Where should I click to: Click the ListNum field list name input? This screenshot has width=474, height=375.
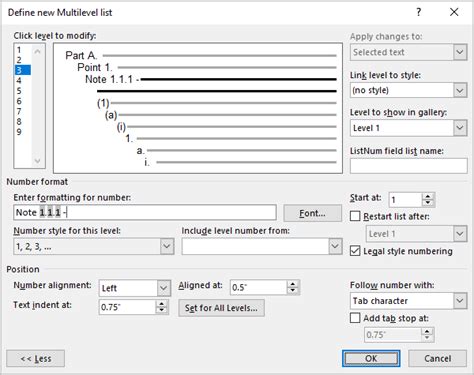coord(408,166)
